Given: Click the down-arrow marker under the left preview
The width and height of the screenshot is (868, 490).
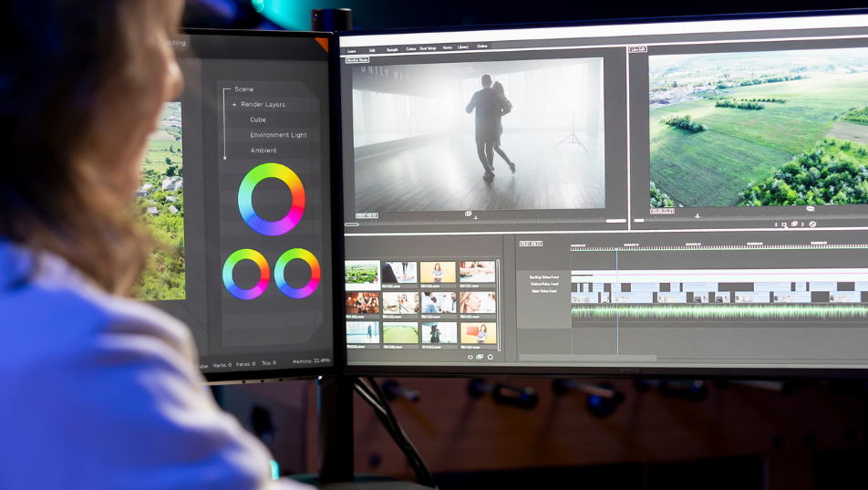Looking at the screenshot, I should [x=476, y=218].
